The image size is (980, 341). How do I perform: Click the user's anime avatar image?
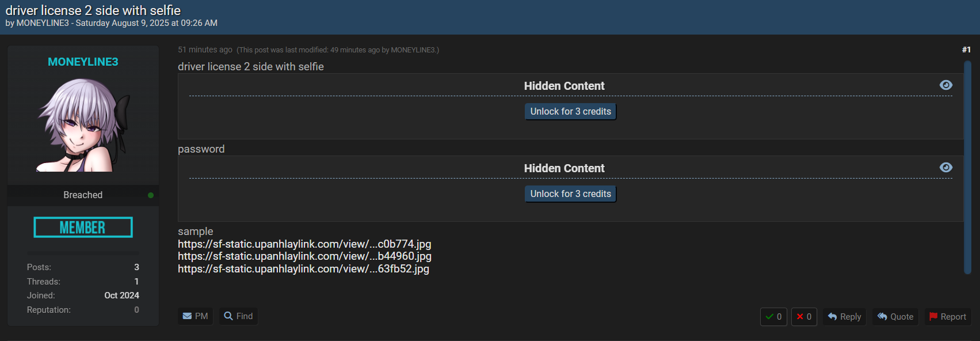pyautogui.click(x=83, y=125)
